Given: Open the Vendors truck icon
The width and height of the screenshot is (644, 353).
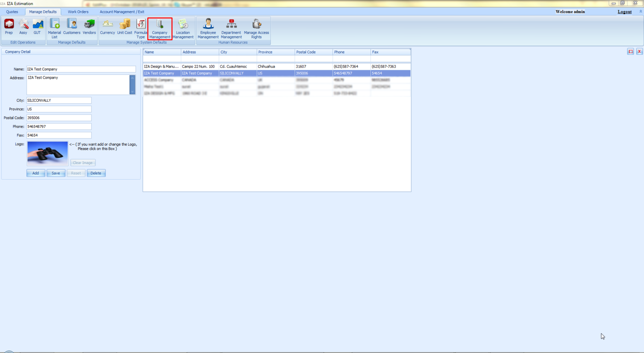Looking at the screenshot, I should [x=89, y=27].
